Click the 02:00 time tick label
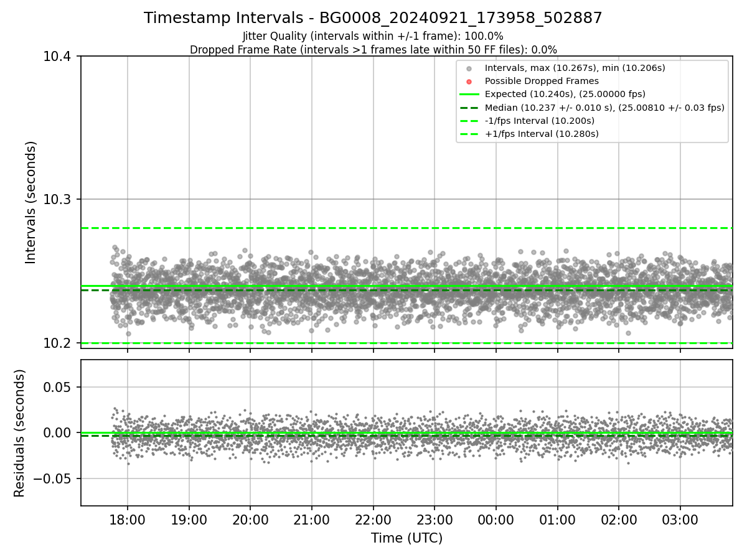The image size is (747, 560). (618, 519)
